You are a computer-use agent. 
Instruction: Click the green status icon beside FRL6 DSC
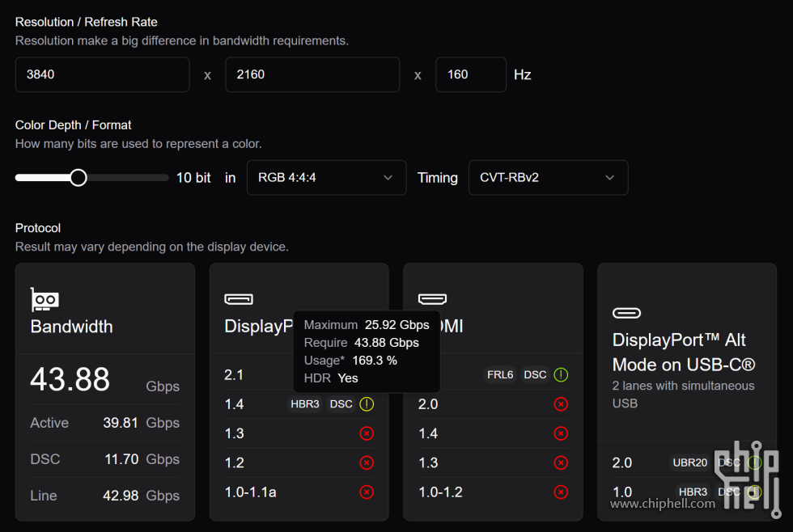(x=561, y=375)
